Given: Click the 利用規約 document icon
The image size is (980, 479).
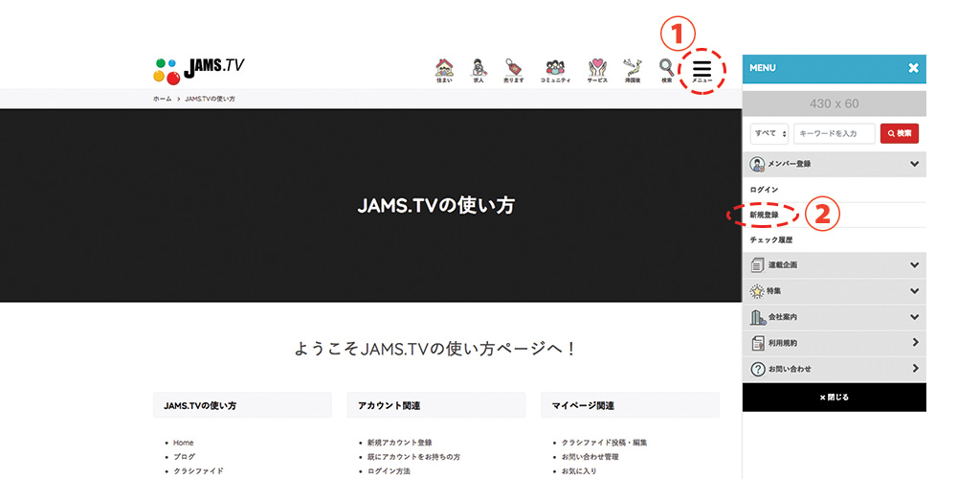Looking at the screenshot, I should click(x=758, y=343).
